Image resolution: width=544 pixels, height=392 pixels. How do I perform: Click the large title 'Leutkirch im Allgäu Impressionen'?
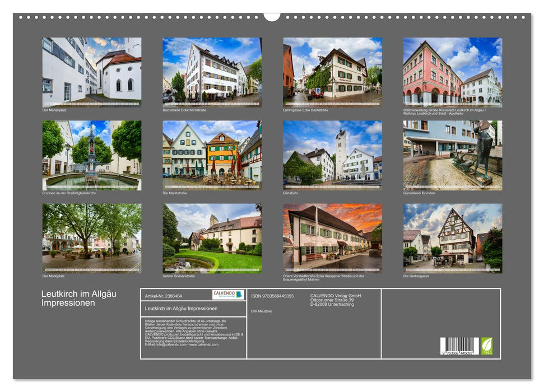pos(79,298)
